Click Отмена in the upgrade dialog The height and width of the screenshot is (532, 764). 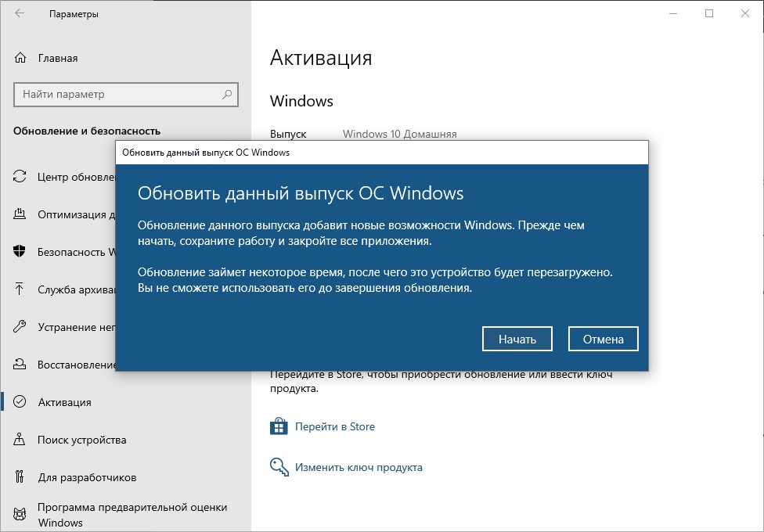[x=604, y=339]
